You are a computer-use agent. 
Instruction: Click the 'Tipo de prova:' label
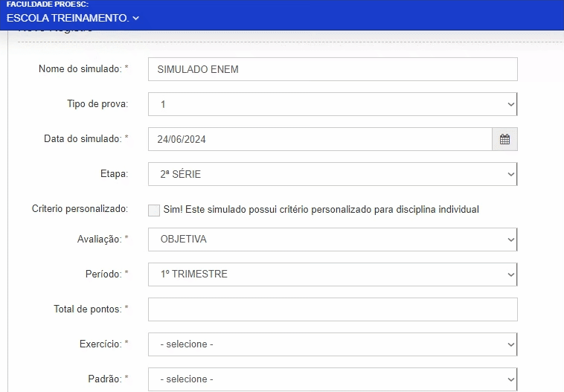(97, 104)
